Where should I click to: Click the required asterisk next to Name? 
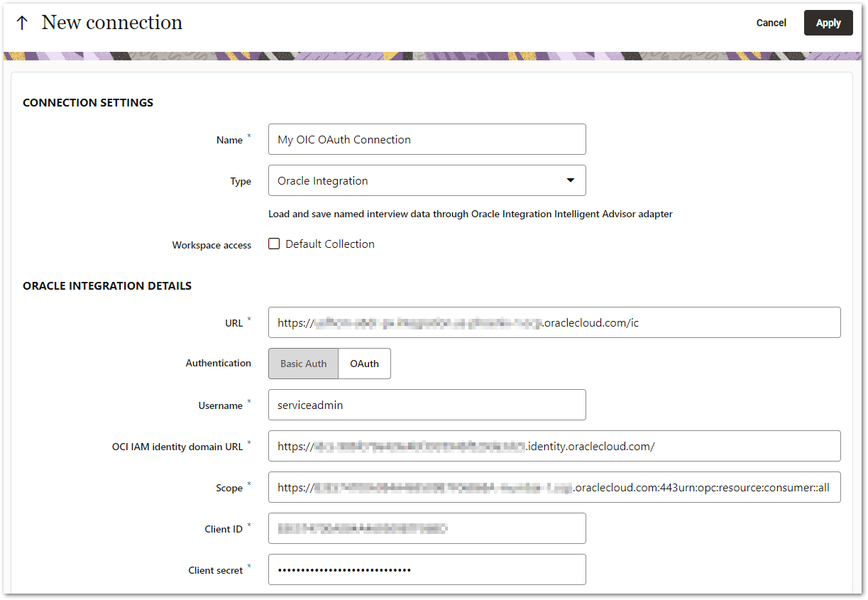[250, 135]
